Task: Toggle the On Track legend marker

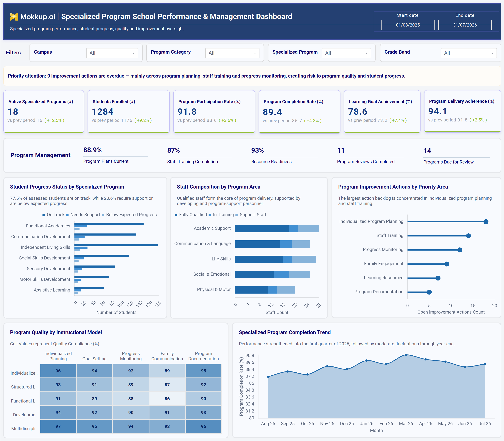Action: click(44, 215)
